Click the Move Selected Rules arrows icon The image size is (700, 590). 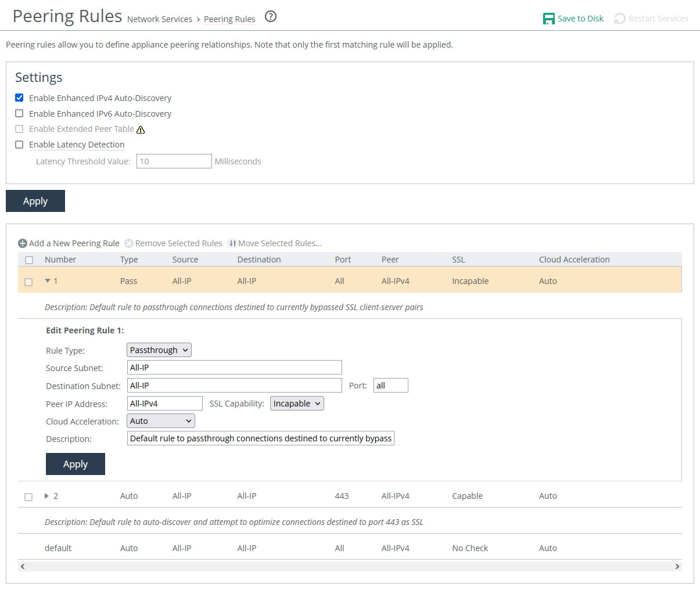pyautogui.click(x=232, y=243)
